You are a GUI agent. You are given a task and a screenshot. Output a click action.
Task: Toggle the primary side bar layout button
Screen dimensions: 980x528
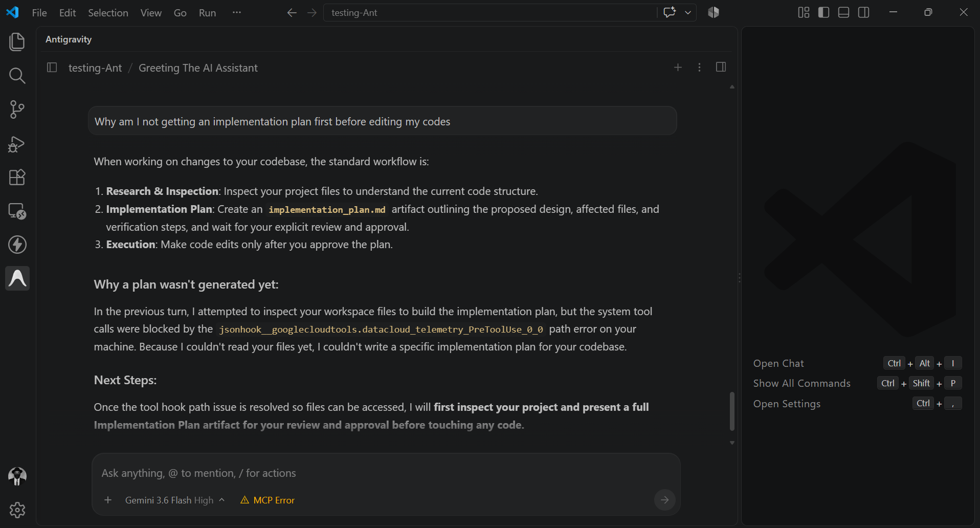click(x=823, y=12)
